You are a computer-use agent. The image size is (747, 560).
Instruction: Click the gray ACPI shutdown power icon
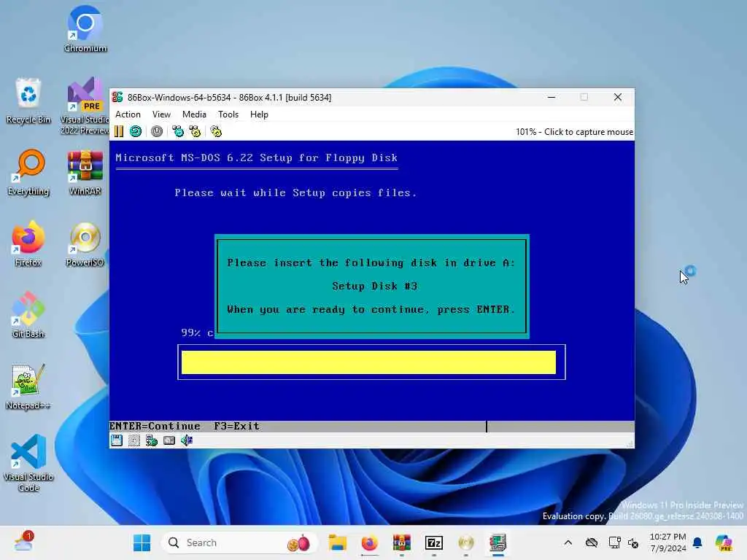pos(157,131)
